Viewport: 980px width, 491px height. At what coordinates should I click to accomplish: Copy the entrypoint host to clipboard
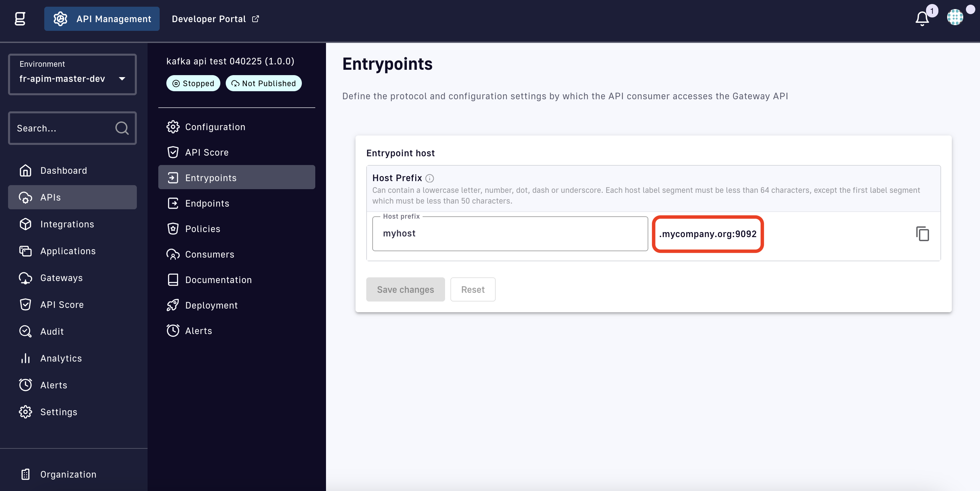tap(922, 233)
